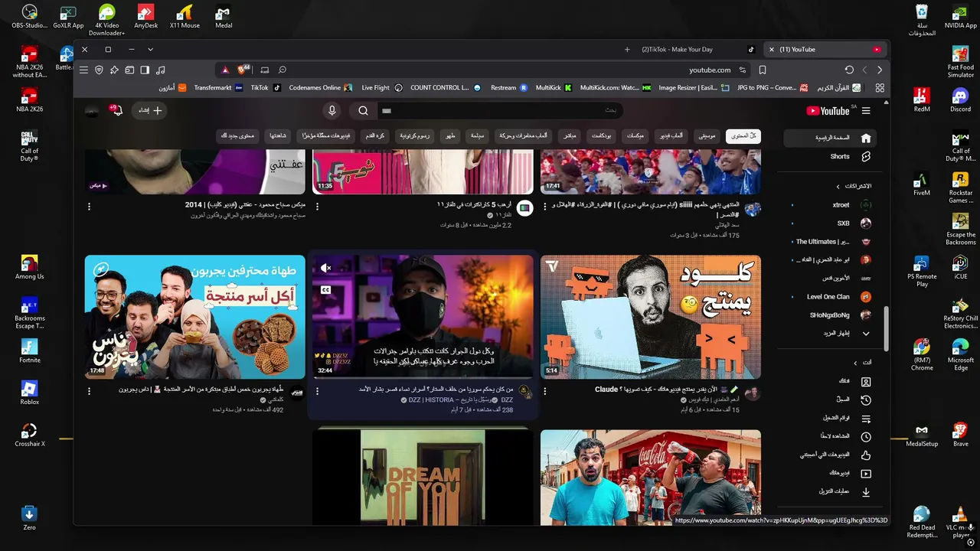Viewport: 980px width, 551px height.
Task: Click the YouTube logo
Action: (828, 111)
